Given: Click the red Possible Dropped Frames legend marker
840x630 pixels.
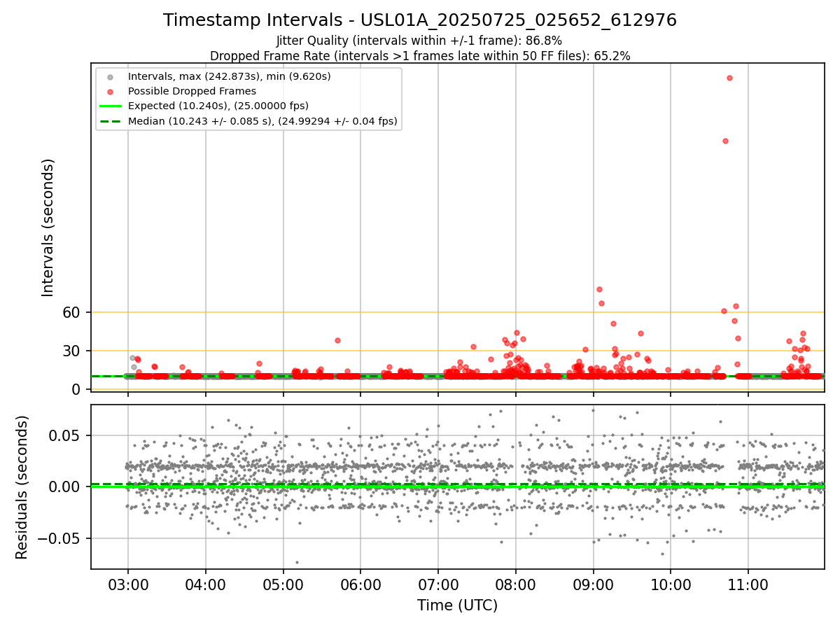Looking at the screenshot, I should pyautogui.click(x=110, y=91).
